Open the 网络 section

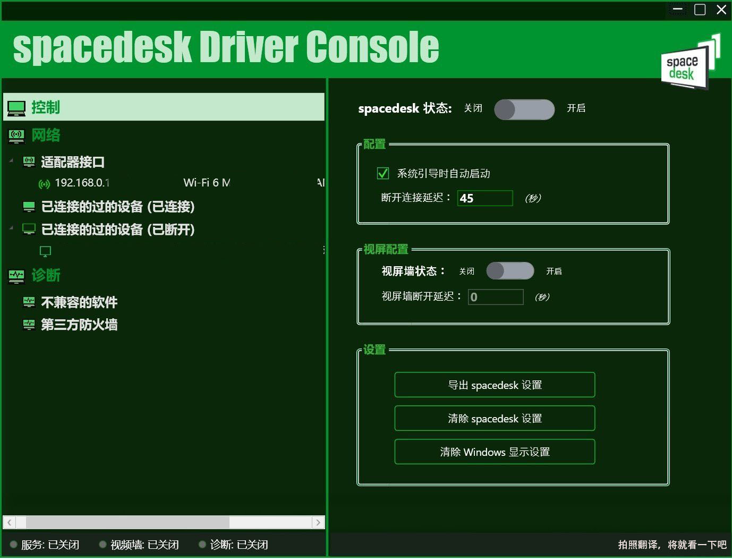pos(46,135)
